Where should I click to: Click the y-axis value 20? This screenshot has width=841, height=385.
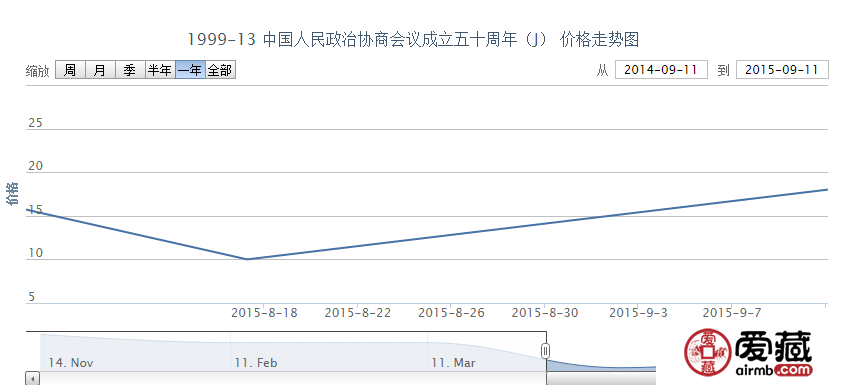(35, 166)
